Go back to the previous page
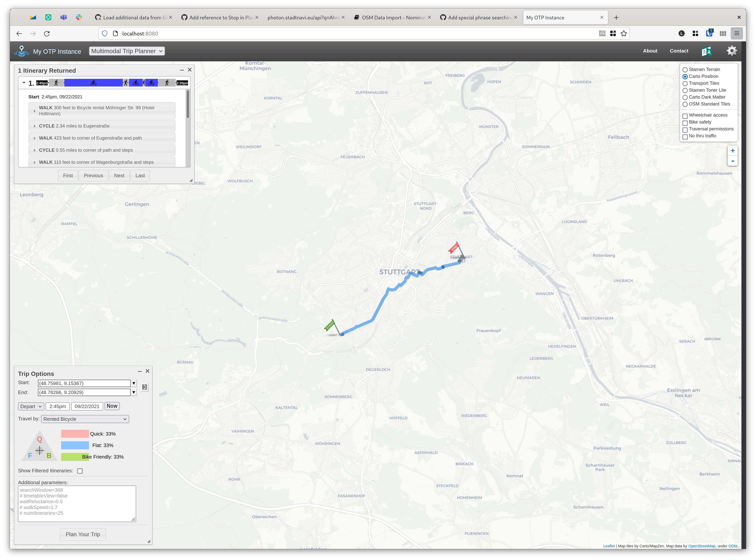This screenshot has width=756, height=560. 19,34
